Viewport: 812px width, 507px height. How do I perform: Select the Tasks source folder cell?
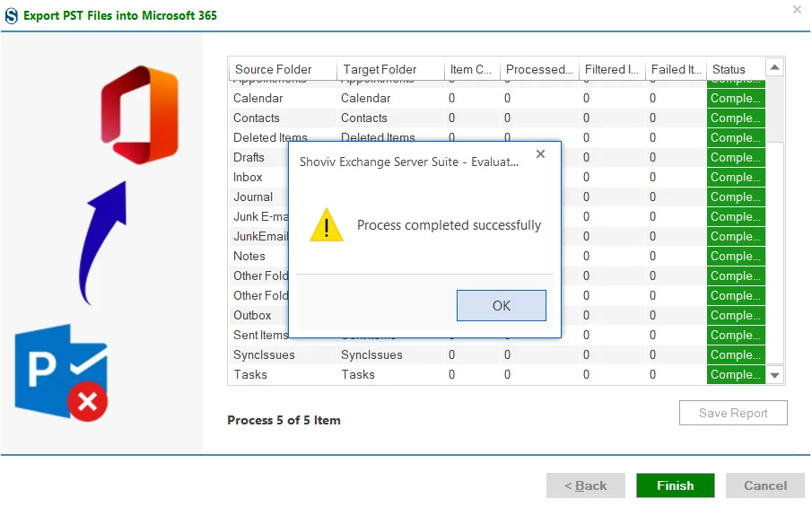[283, 374]
